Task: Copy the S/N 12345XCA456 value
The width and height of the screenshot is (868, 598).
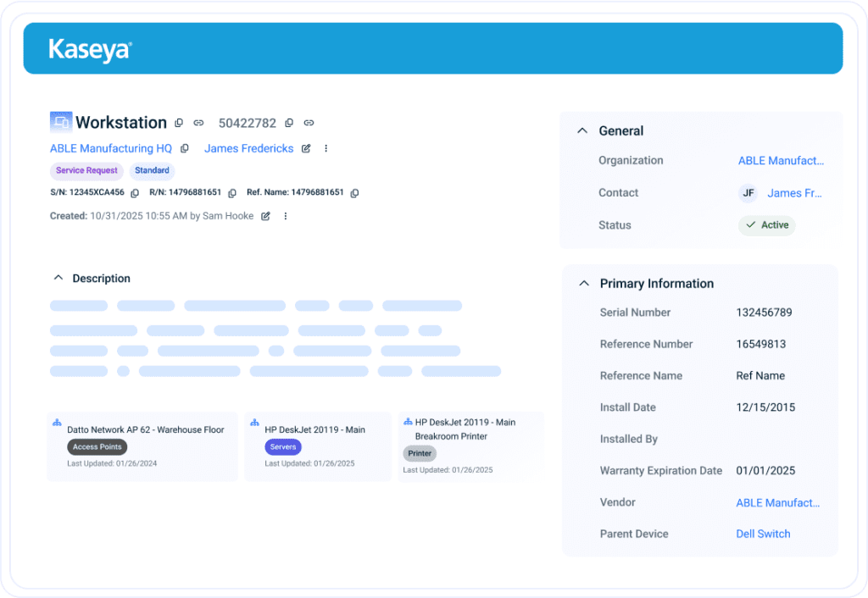Action: (x=136, y=193)
